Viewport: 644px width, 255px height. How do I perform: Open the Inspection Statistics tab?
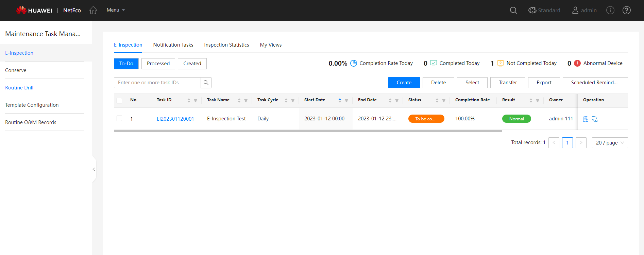click(x=226, y=45)
